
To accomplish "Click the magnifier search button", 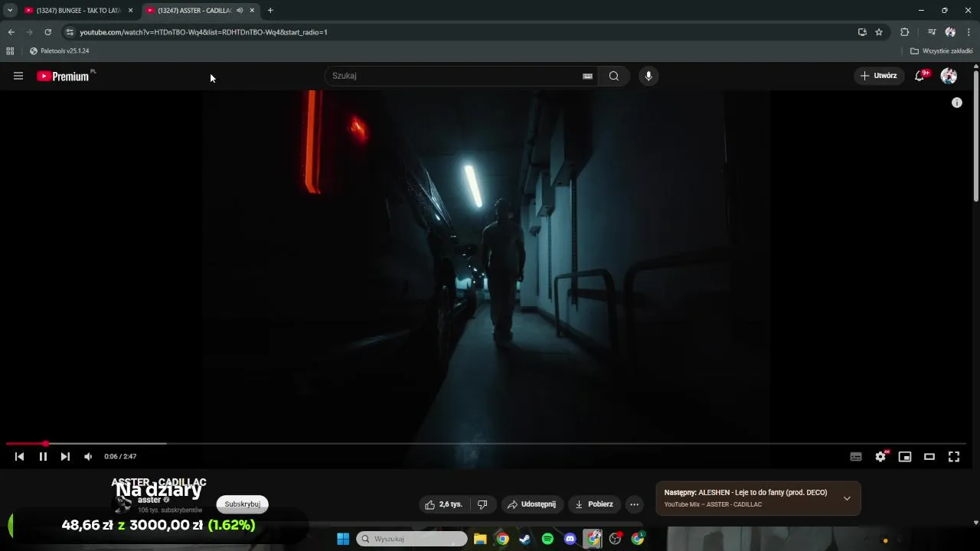I will click(614, 76).
